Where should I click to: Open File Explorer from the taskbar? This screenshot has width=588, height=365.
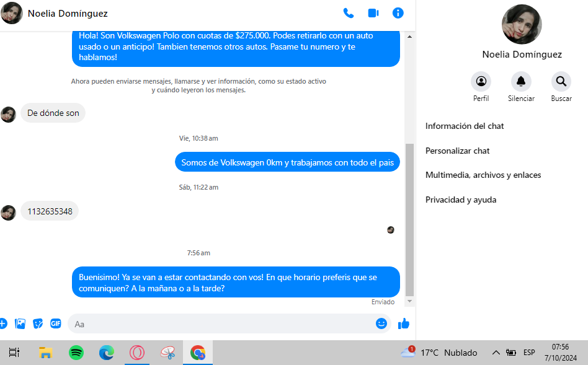coord(45,353)
